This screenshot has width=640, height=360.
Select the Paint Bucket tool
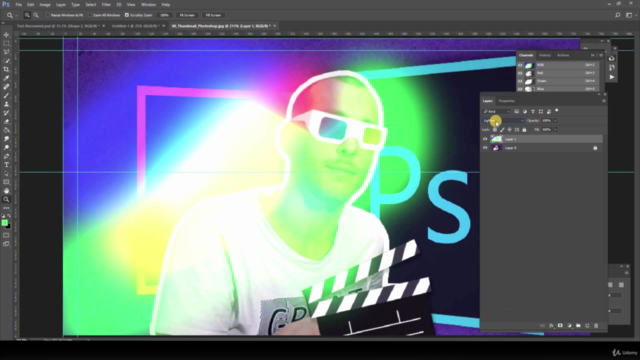point(6,130)
